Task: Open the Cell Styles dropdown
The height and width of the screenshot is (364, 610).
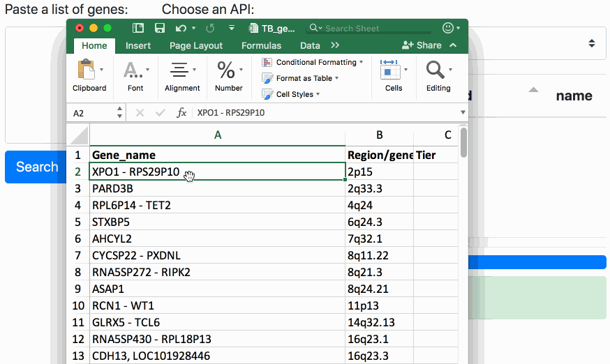Action: [292, 94]
